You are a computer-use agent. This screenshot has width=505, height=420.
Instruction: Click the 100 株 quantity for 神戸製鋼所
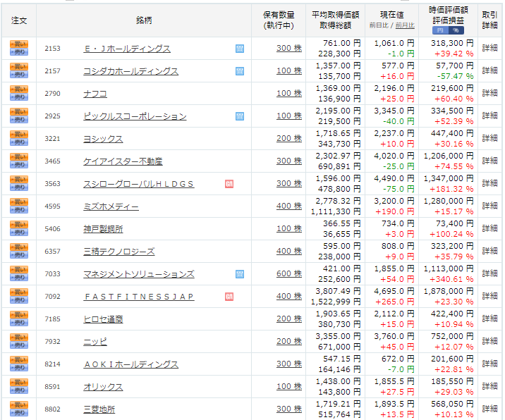[289, 228]
